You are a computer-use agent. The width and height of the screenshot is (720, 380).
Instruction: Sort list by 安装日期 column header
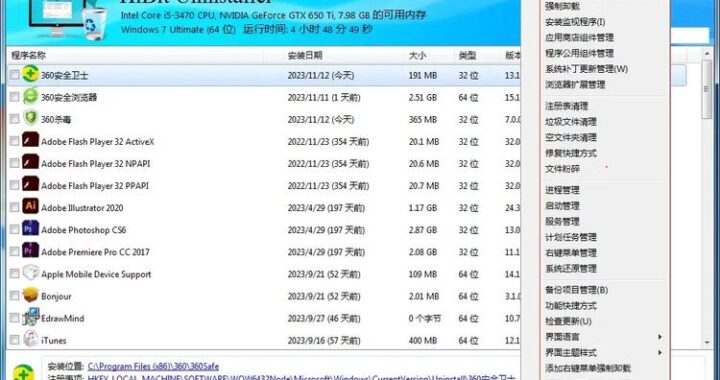pos(305,56)
